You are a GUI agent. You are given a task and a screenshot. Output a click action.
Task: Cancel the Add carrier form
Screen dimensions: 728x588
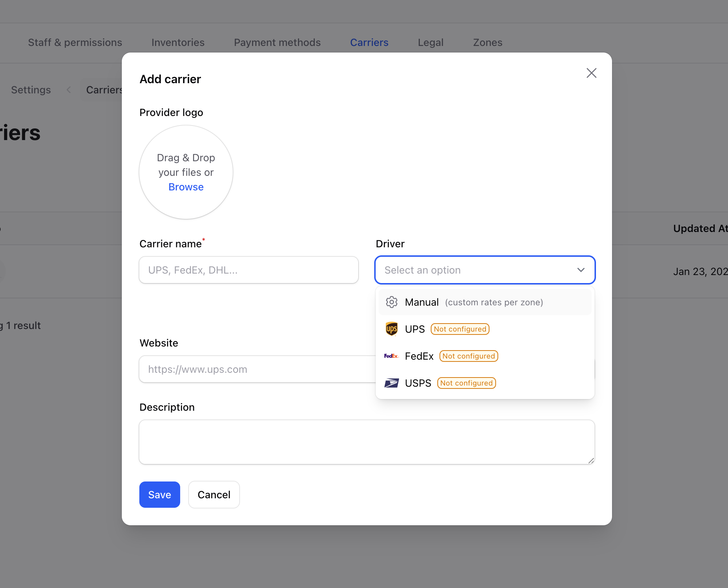click(214, 495)
